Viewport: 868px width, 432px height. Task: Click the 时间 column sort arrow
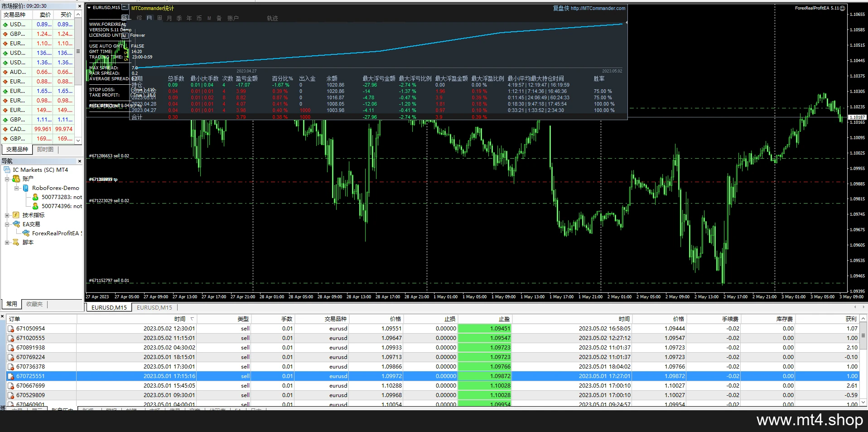click(x=192, y=319)
